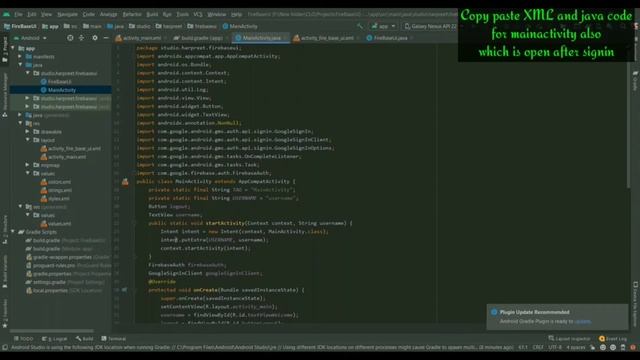This screenshot has height=360, width=640.
Task: Open the Android project view dropdown
Action: pyautogui.click(x=30, y=38)
